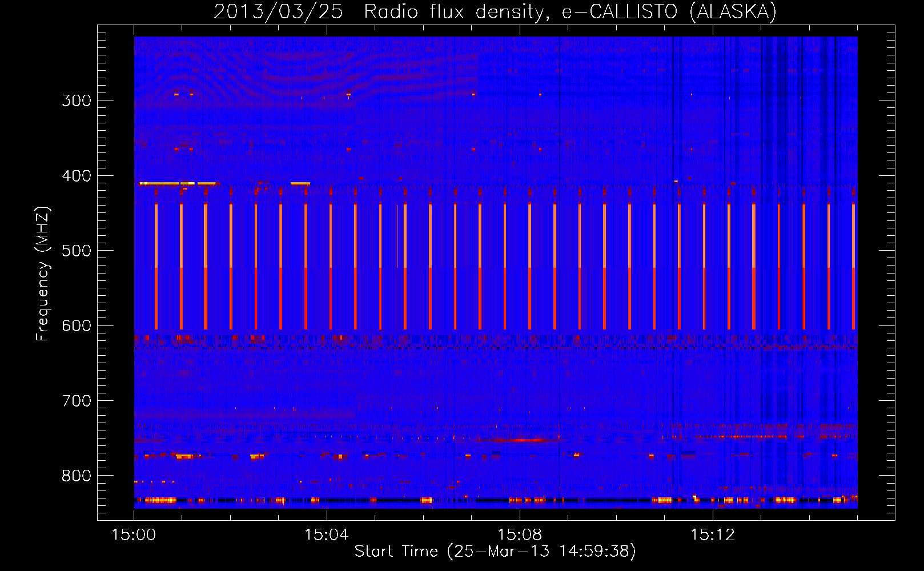
Task: Click the 15:08 time tick label
Action: (520, 535)
